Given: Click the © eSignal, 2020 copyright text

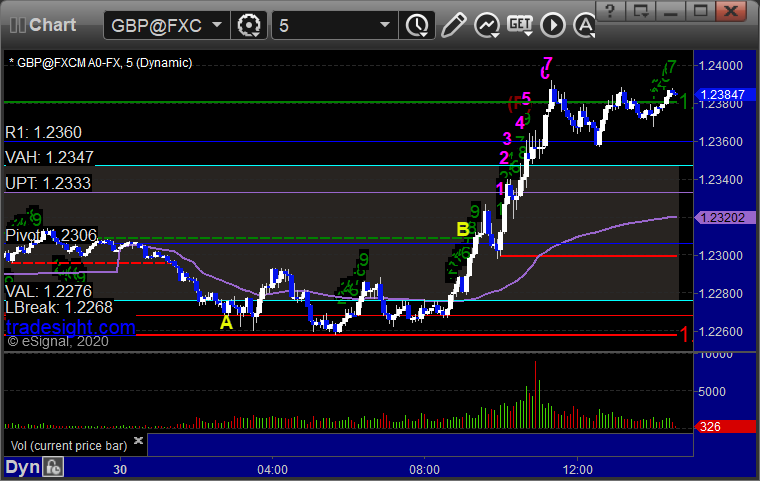Looking at the screenshot, I should point(58,342).
